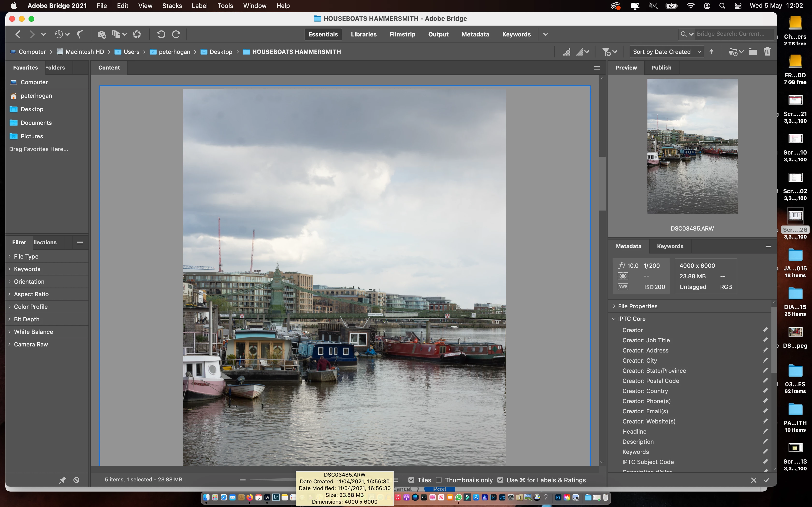Enable Thumbnails only checkbox

(439, 480)
